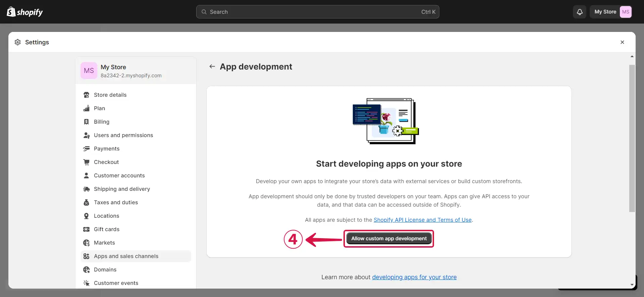
Task: Go to Taxes and duties
Action: 136,202
